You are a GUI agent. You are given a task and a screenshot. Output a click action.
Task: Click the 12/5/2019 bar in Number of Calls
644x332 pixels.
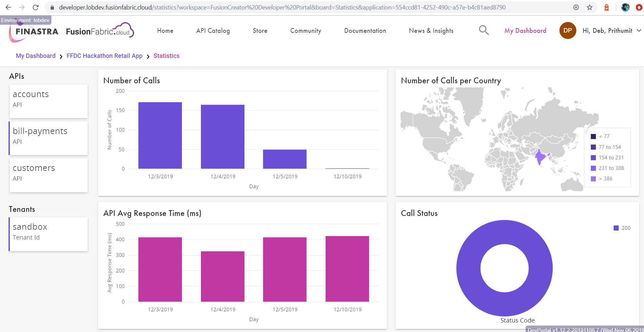coord(285,159)
